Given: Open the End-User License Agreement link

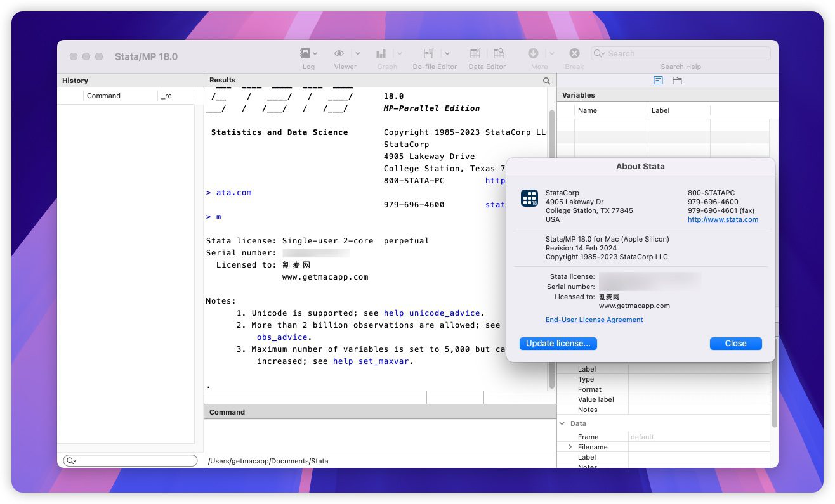Looking at the screenshot, I should [x=595, y=320].
